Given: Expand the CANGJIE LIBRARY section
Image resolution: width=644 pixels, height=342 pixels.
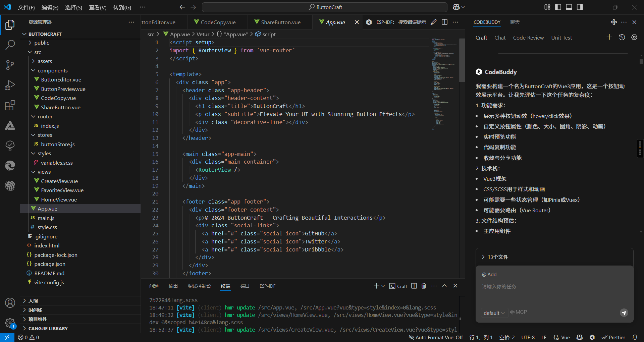Looking at the screenshot, I should [x=80, y=329].
